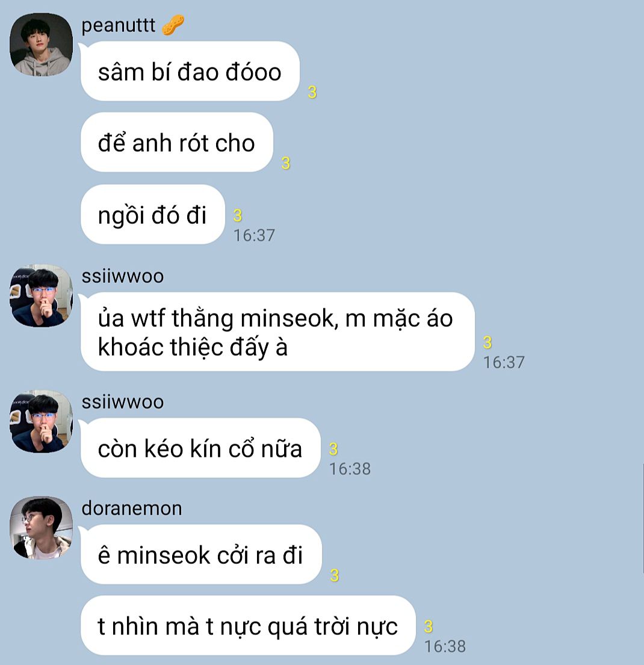The image size is (644, 665).
Task: Select the message "t nhìn mà t nực quá"
Action: 248,625
